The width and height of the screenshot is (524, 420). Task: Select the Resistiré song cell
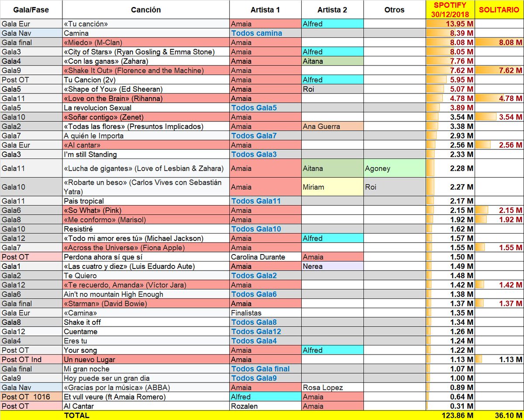(x=146, y=229)
